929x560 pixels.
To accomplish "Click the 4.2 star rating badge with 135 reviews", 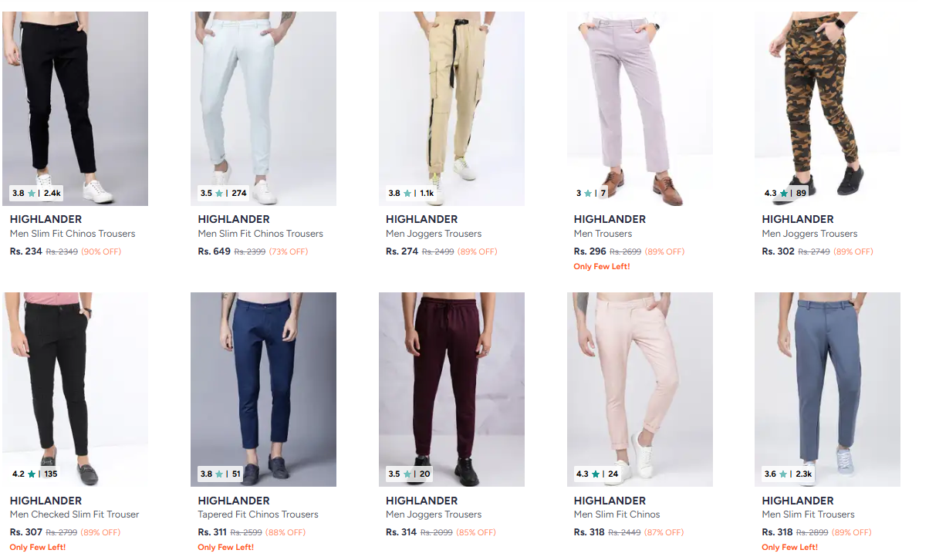I will pos(35,474).
